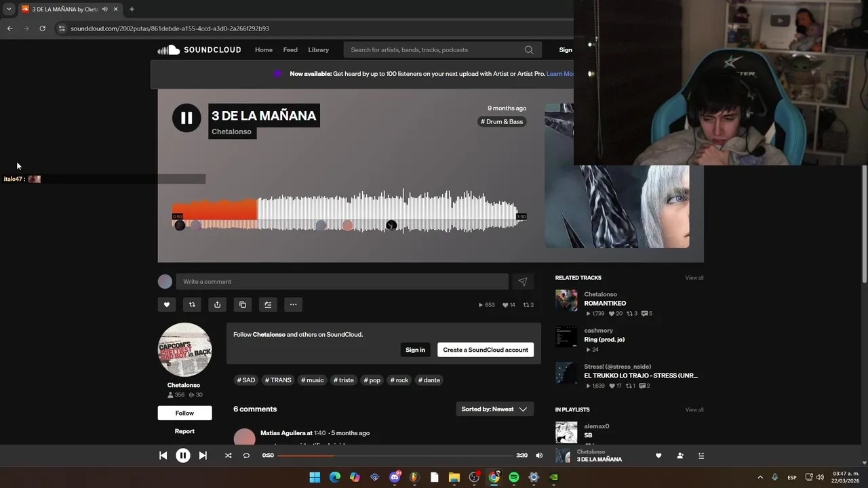
Task: Copy the track link icon
Action: 243,304
